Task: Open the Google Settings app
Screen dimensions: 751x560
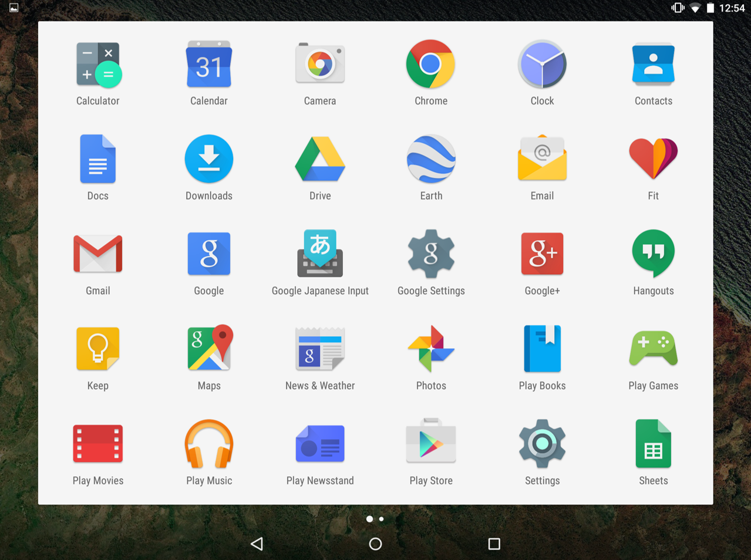Action: click(431, 254)
